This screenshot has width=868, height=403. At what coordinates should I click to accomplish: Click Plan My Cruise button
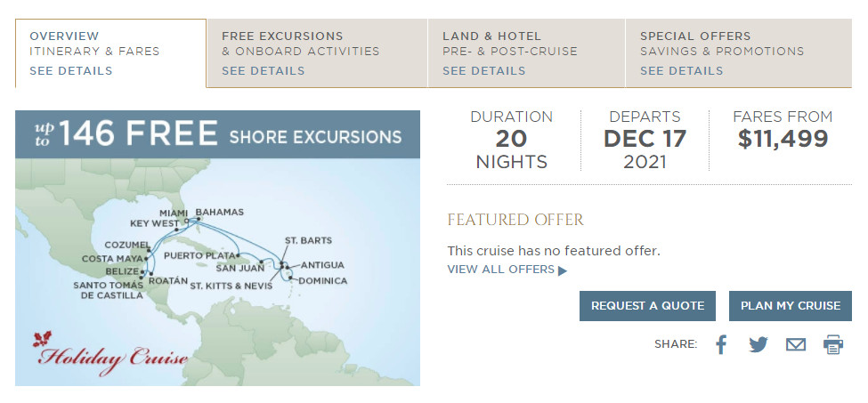(790, 305)
